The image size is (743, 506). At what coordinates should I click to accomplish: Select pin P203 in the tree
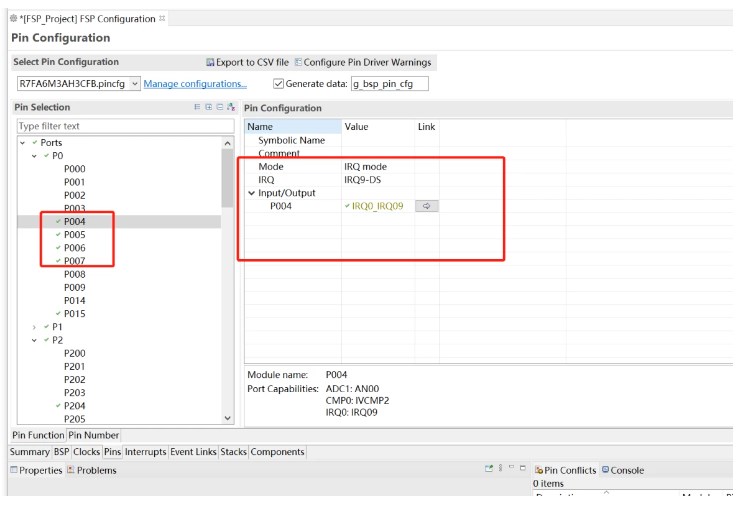coord(75,393)
